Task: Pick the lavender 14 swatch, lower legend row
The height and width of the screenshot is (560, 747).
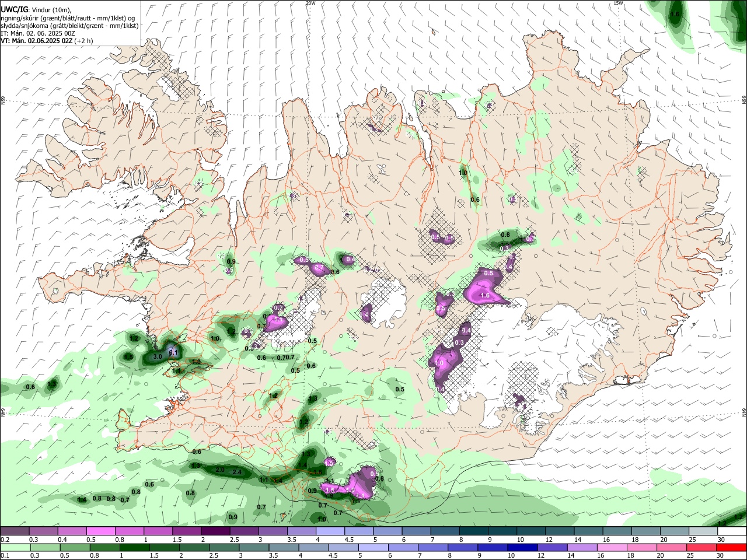Action: pyautogui.click(x=582, y=548)
